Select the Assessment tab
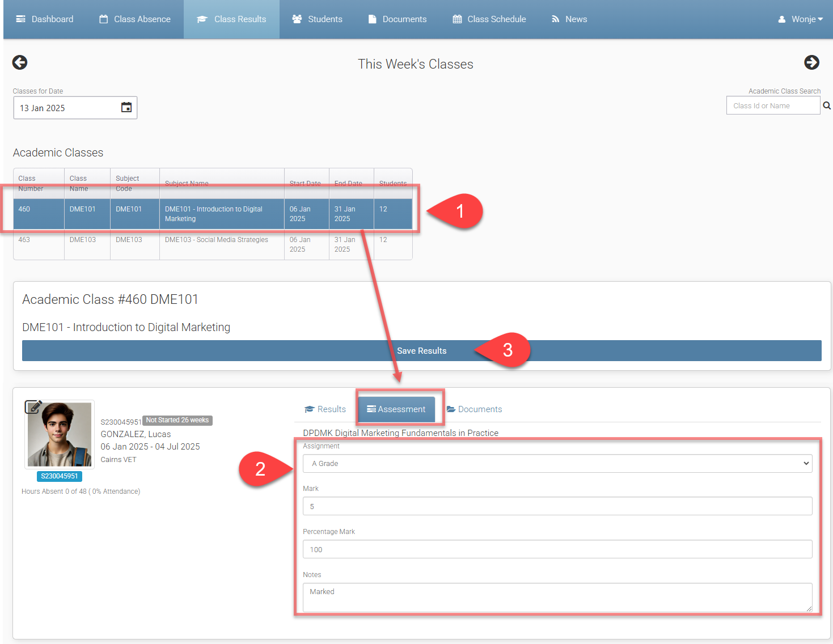The width and height of the screenshot is (833, 644). click(396, 409)
